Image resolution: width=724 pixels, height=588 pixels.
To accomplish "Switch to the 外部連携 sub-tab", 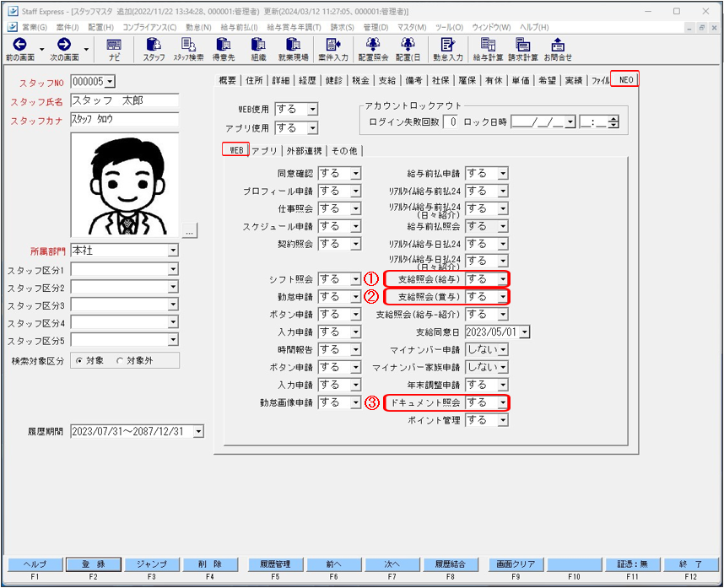I will 304,151.
